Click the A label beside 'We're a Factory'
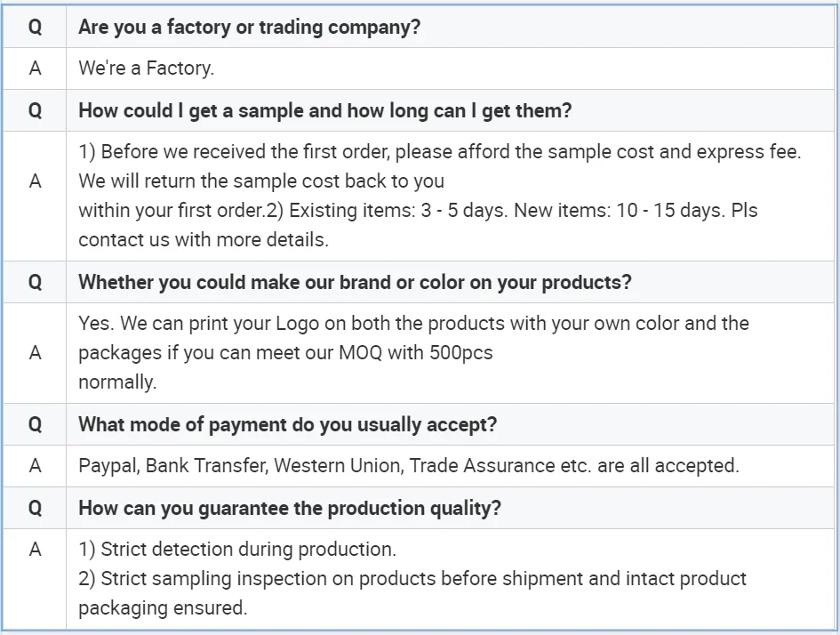Viewport: 840px width, 635px height. [x=35, y=68]
